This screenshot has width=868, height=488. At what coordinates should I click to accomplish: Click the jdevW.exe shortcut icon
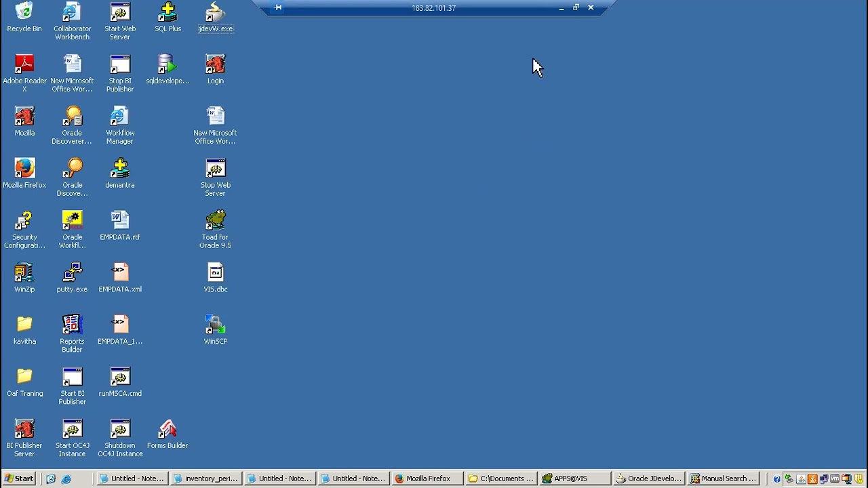(216, 18)
